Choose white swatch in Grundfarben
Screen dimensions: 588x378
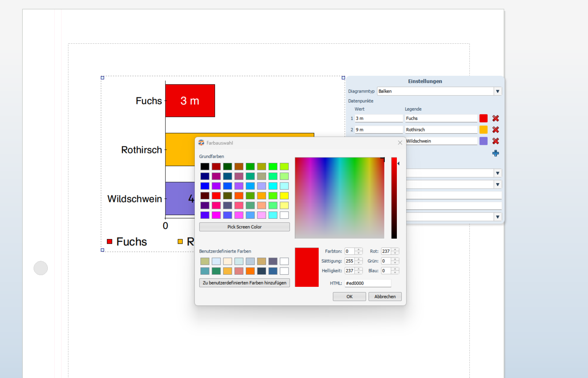[x=284, y=215]
